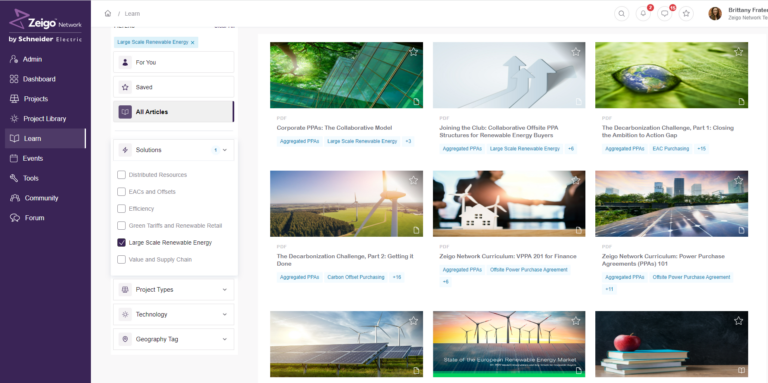Click the Project Types filter icon
Screen dimensions: 768x383
pyautogui.click(x=125, y=289)
